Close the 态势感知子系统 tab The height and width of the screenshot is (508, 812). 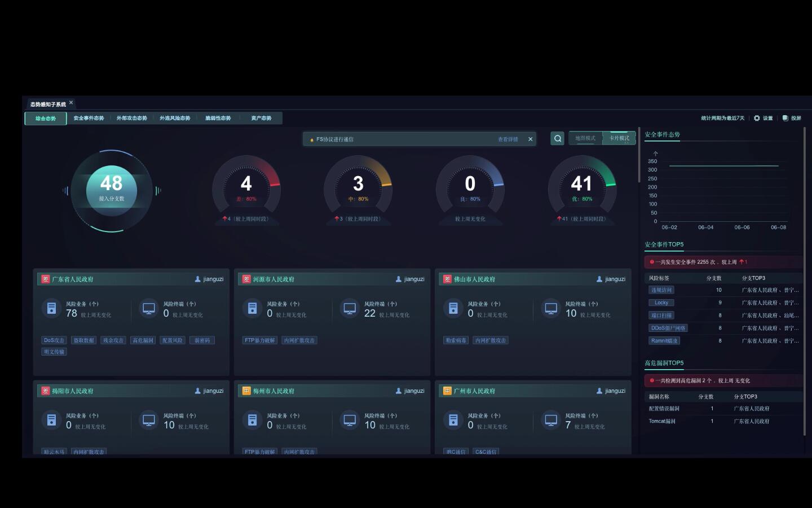coord(71,103)
